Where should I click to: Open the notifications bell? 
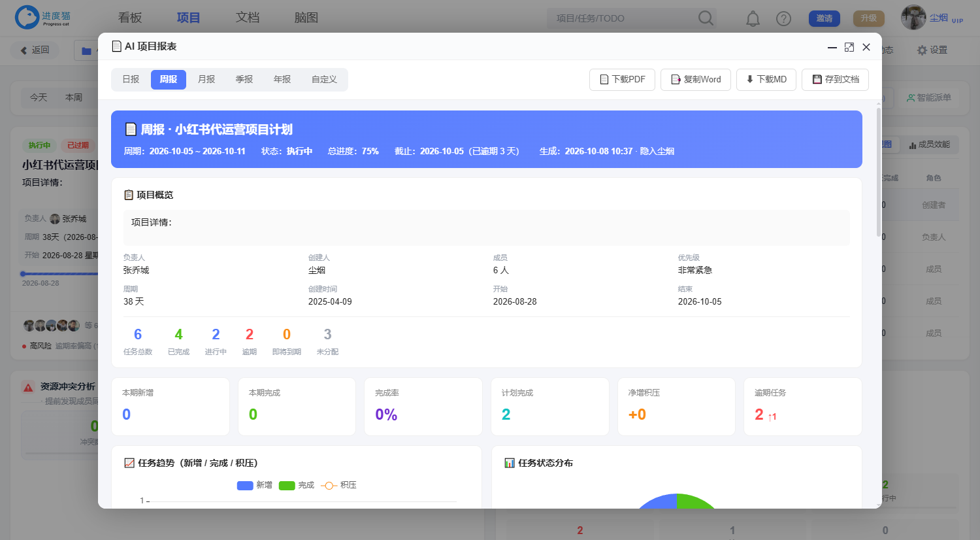click(753, 18)
